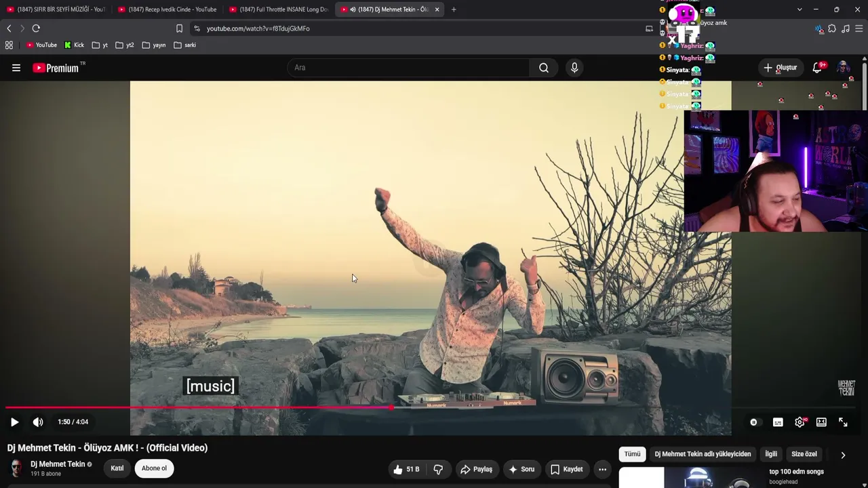
Task: Open the tab search dropdown chevron
Action: [800, 9]
